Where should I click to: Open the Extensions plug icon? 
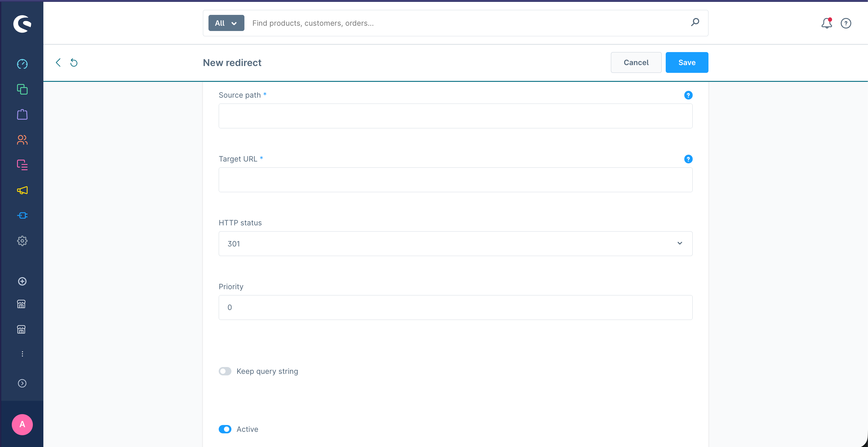22,215
